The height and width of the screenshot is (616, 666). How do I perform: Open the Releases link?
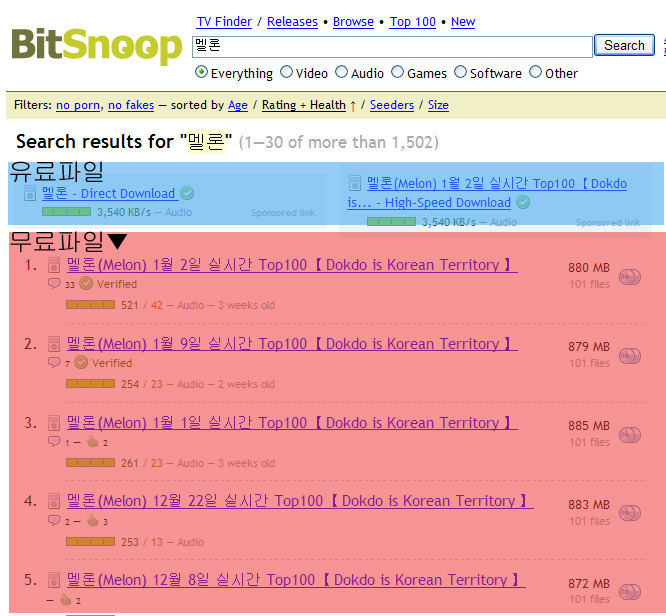pos(292,22)
